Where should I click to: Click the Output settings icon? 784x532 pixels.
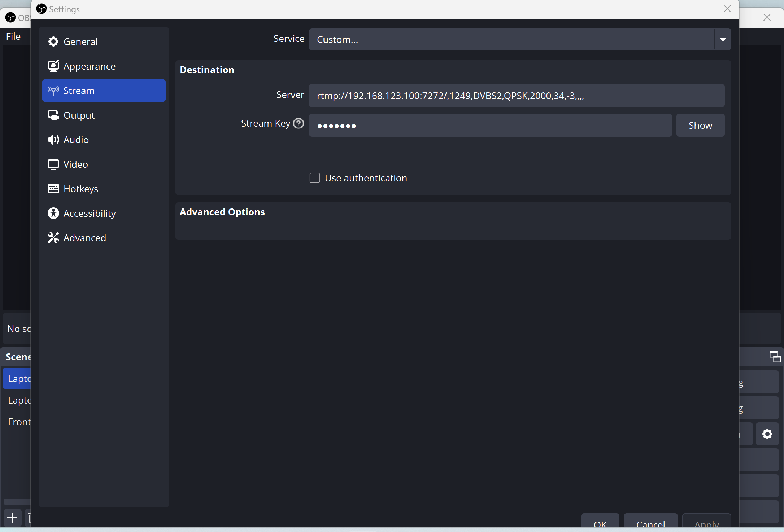53,115
